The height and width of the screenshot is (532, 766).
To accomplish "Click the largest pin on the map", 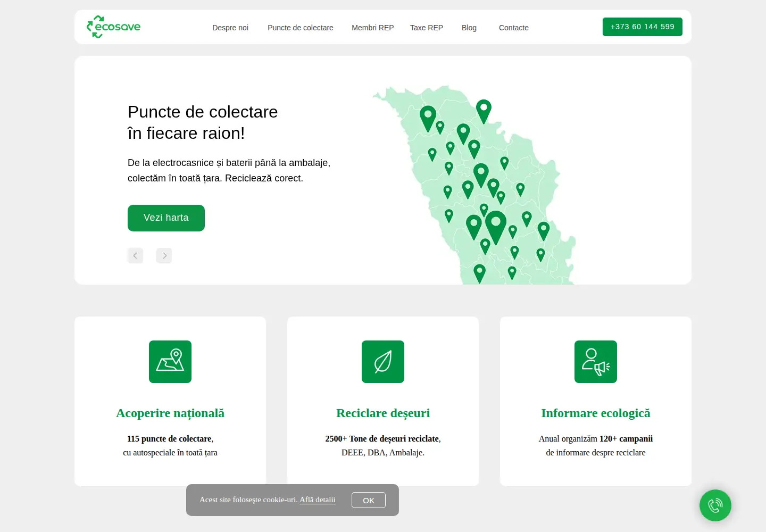I will (x=496, y=227).
